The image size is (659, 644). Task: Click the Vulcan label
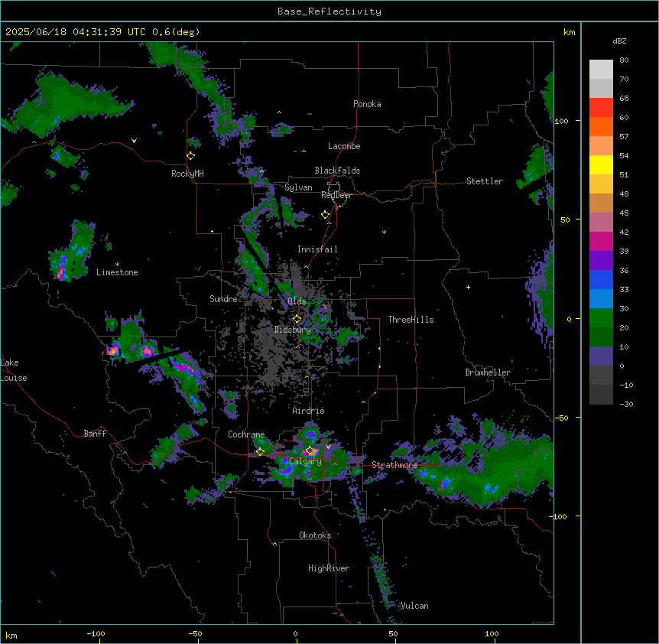(414, 606)
